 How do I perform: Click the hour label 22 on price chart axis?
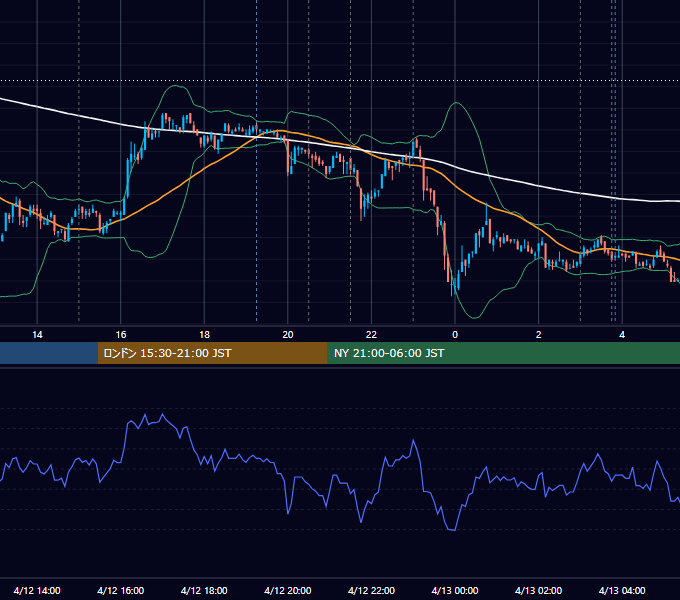(x=371, y=335)
